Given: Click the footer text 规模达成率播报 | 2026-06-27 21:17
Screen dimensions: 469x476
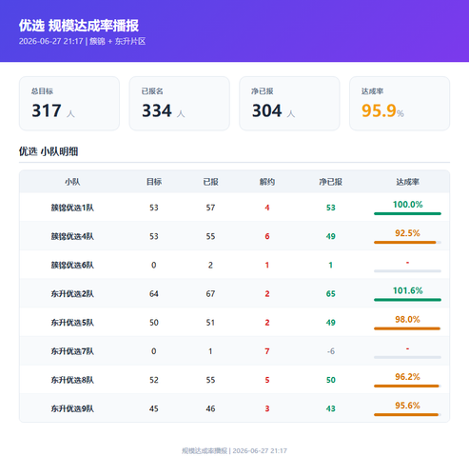Looking at the screenshot, I should pyautogui.click(x=234, y=450).
